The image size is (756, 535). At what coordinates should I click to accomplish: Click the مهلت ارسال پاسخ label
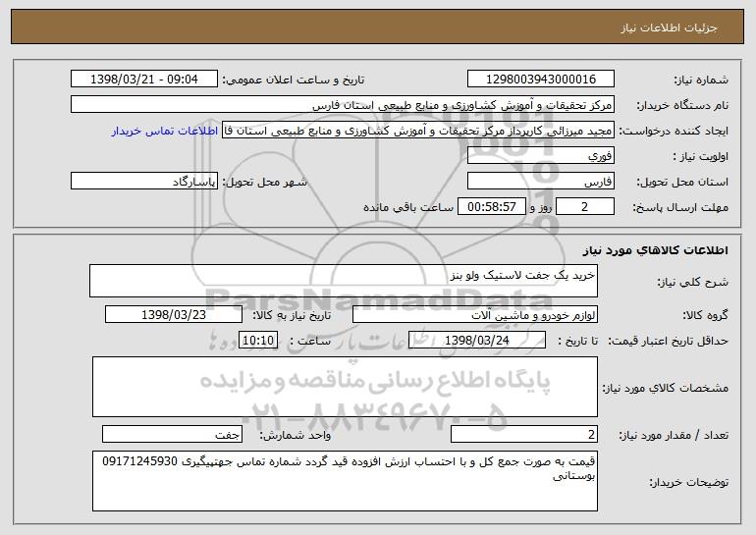pyautogui.click(x=680, y=208)
